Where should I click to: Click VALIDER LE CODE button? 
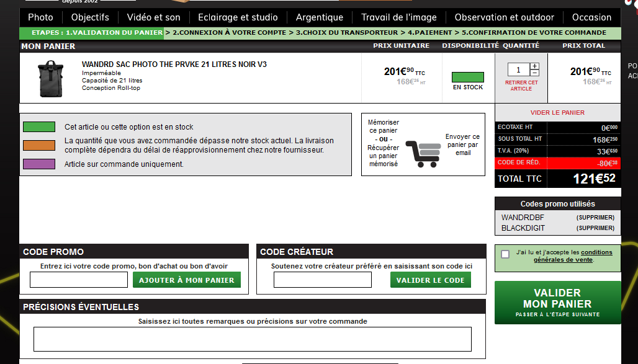[x=431, y=280]
